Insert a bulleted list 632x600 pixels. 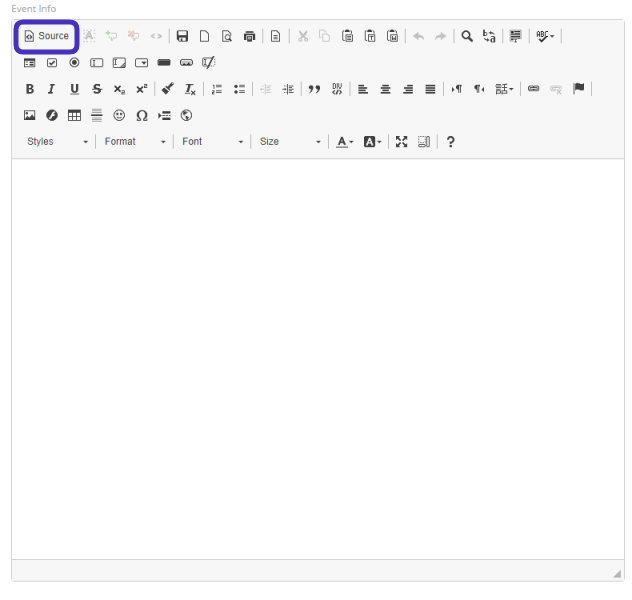239,89
